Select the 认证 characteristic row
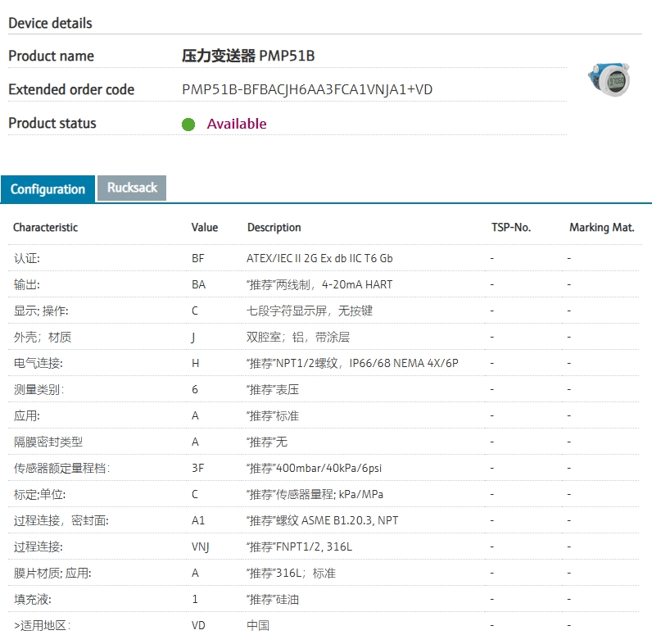652x644 pixels. point(26,258)
